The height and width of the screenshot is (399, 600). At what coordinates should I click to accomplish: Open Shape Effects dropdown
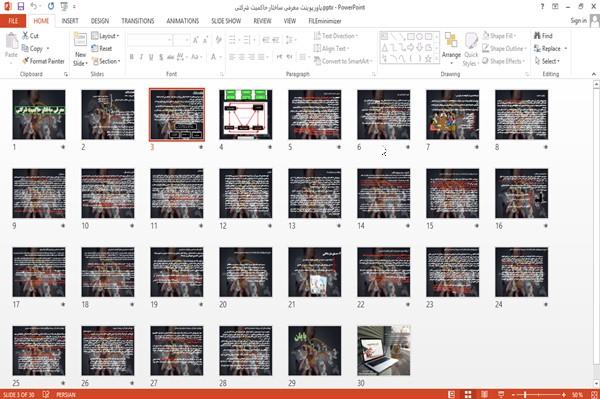point(504,61)
